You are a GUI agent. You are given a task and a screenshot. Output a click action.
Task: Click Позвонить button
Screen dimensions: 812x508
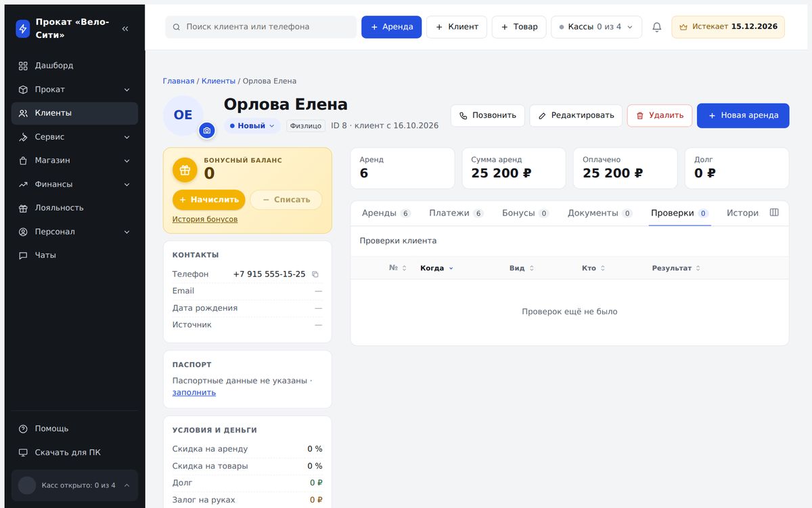pyautogui.click(x=488, y=115)
